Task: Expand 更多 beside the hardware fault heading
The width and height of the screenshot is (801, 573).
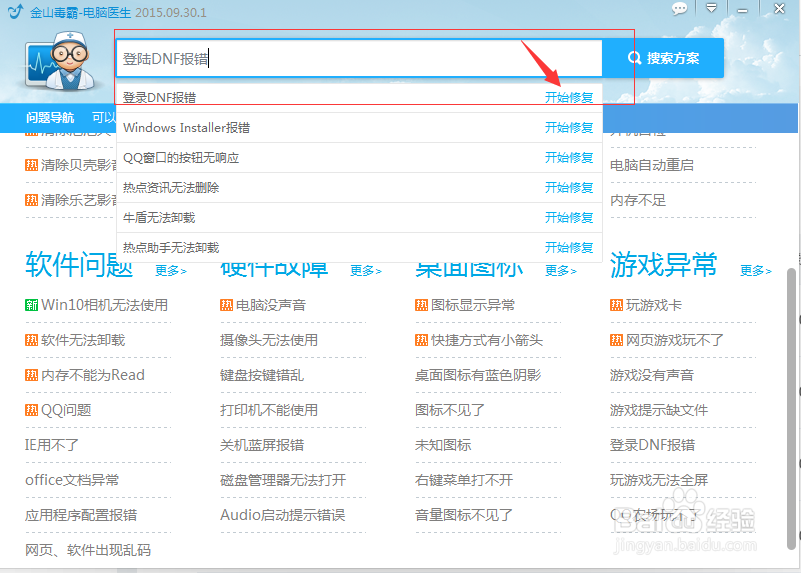Action: click(x=366, y=270)
